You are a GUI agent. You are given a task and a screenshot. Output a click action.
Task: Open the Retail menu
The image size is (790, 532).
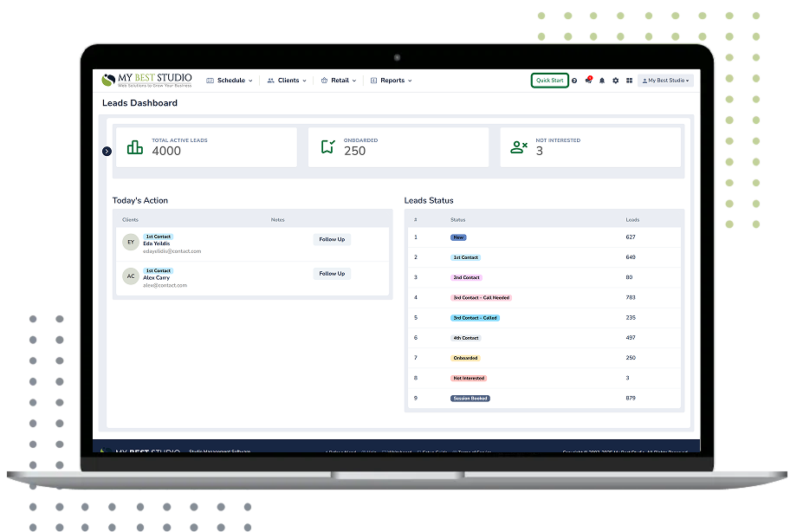pos(339,81)
